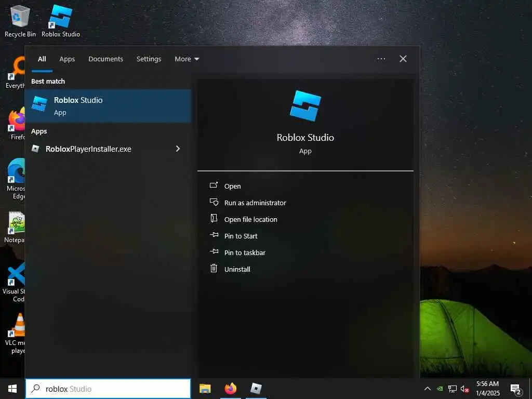Image resolution: width=532 pixels, height=399 pixels.
Task: Switch to Firefox in the taskbar
Action: (230, 389)
